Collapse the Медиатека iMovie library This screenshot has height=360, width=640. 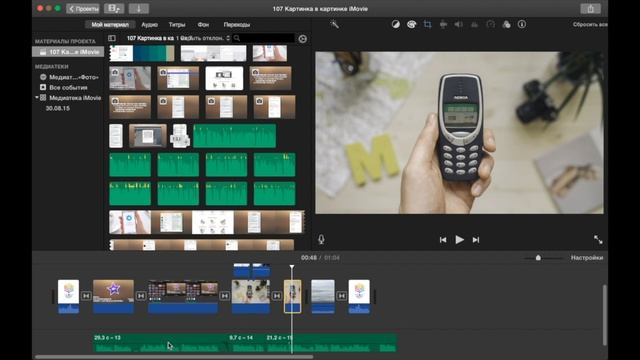(36, 98)
